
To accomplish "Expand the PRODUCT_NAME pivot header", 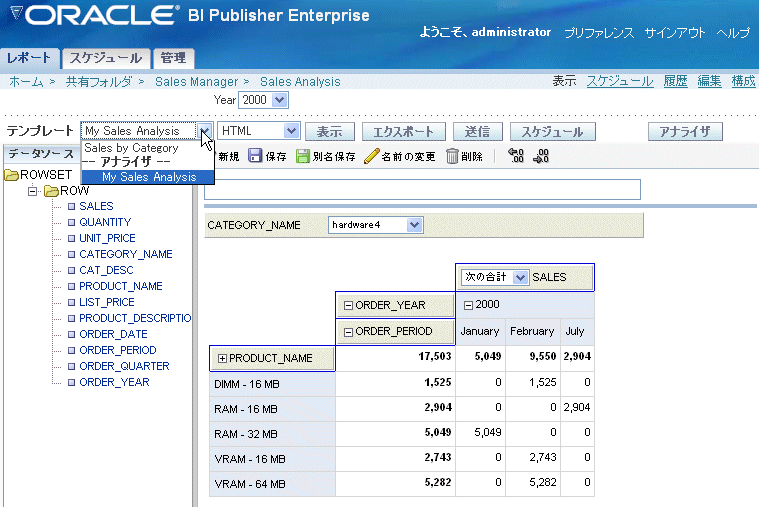I will (x=222, y=358).
